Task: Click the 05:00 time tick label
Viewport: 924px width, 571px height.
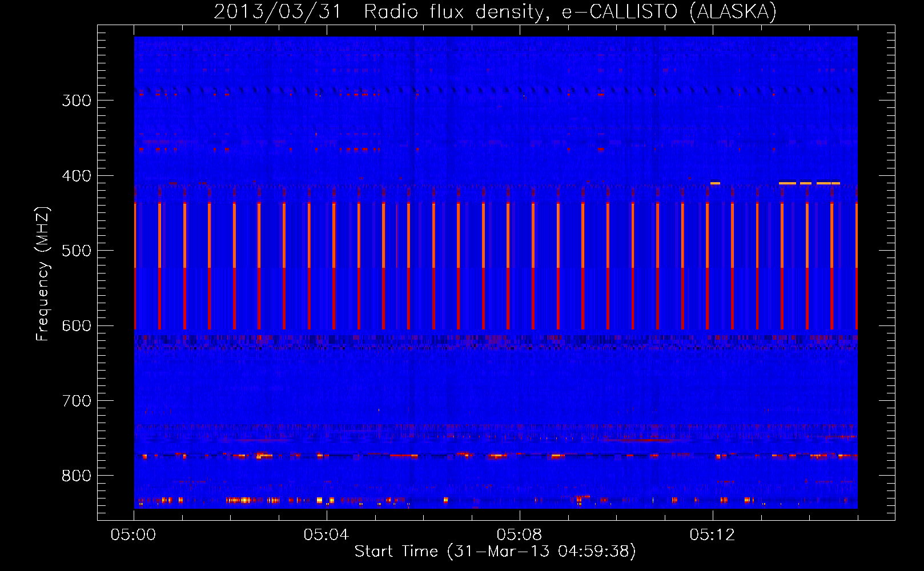Action: click(134, 535)
